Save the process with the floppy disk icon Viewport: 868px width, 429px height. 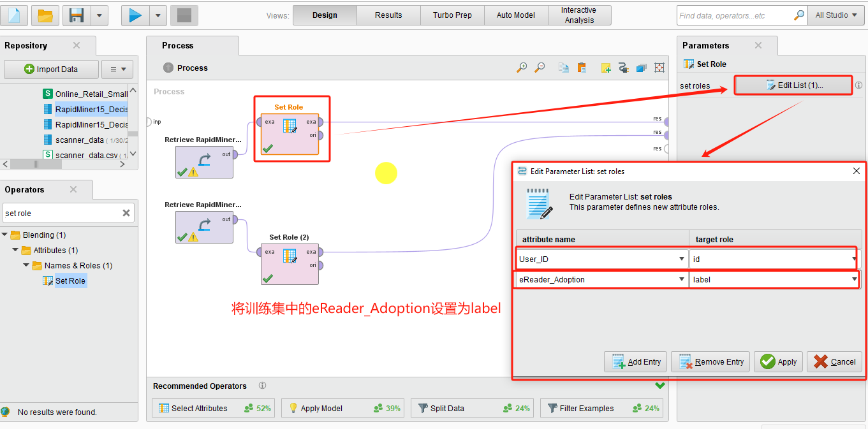(77, 15)
